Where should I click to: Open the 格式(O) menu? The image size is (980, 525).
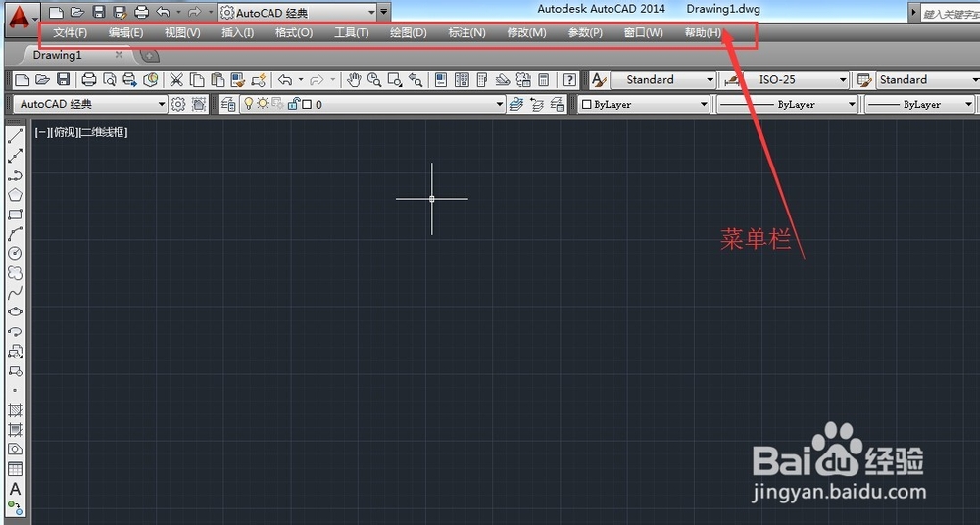tap(294, 33)
